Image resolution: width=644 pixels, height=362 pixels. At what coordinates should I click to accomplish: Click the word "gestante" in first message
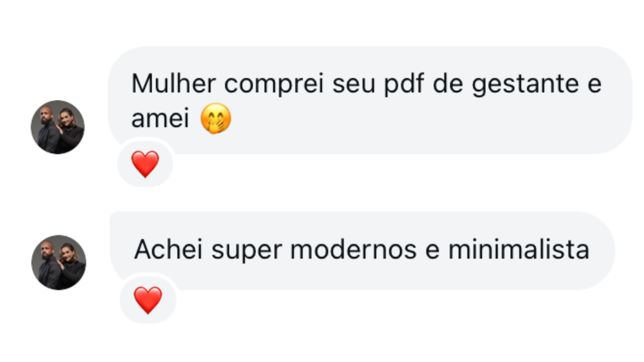tap(525, 84)
